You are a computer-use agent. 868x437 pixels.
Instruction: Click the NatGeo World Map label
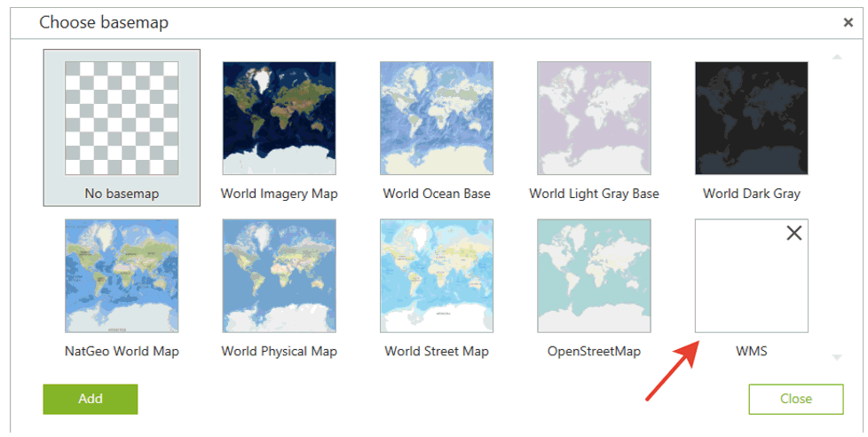122,351
